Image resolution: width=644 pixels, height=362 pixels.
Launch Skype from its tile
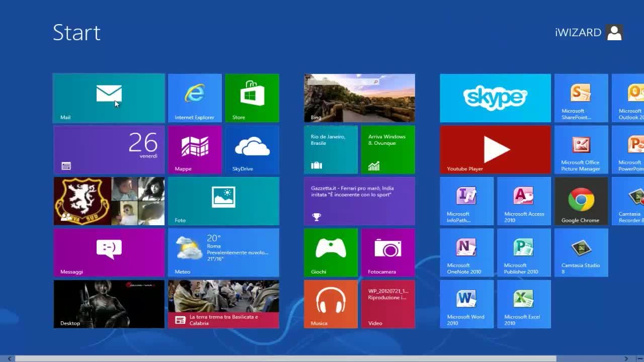[495, 98]
